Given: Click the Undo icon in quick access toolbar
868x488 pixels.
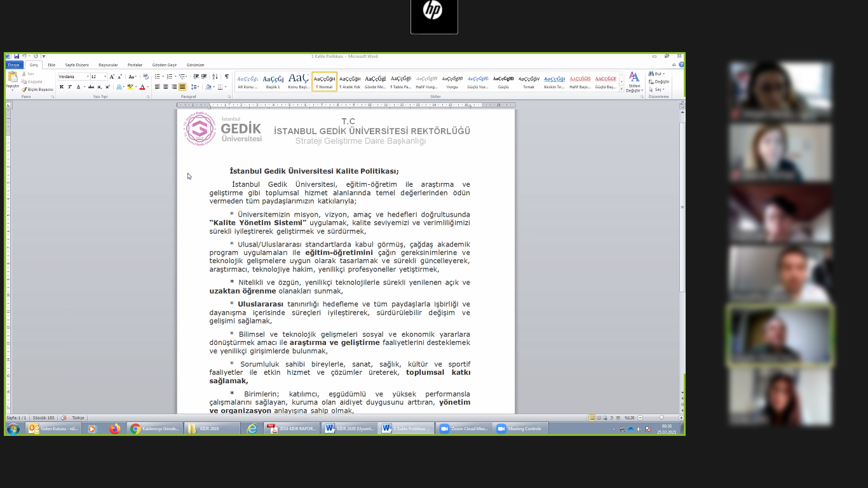Looking at the screenshot, I should 24,56.
